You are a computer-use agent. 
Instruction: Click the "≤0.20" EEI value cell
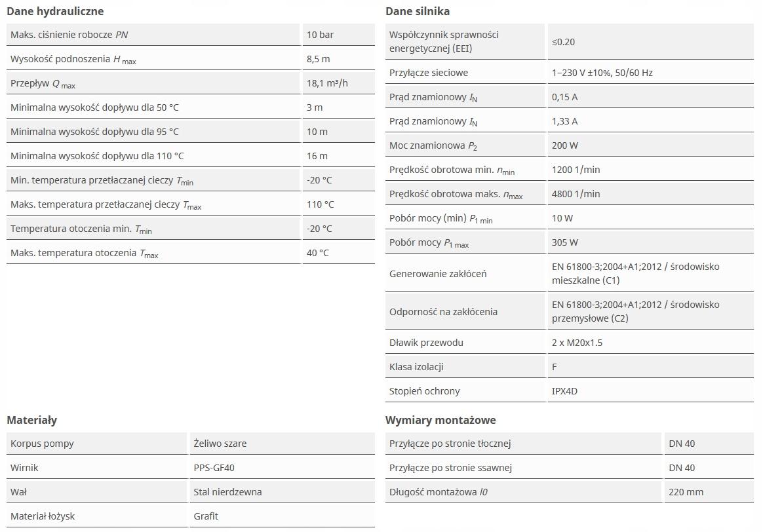(563, 42)
